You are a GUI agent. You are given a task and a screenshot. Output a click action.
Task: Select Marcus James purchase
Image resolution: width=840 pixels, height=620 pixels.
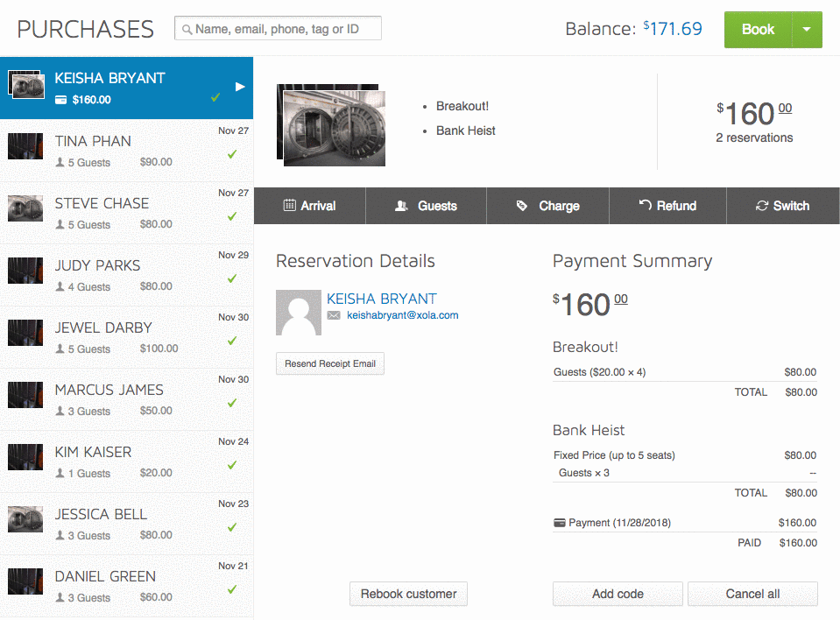126,399
